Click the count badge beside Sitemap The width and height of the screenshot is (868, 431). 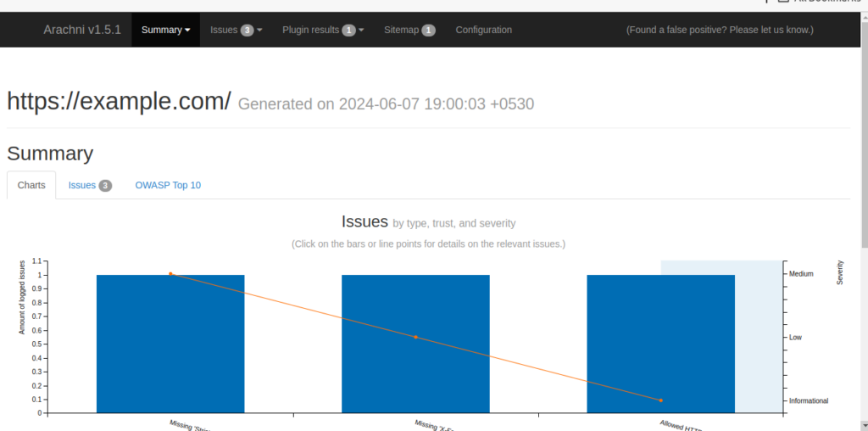click(x=429, y=31)
